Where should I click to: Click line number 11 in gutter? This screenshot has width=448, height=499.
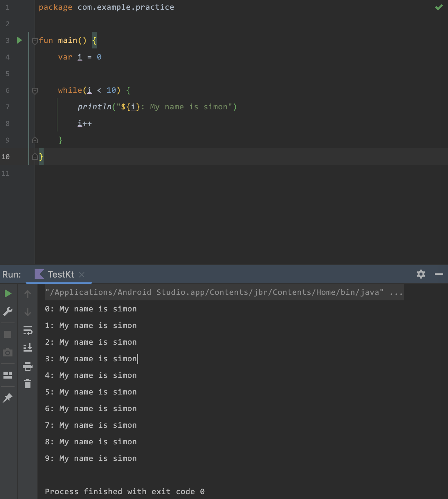[x=6, y=173]
